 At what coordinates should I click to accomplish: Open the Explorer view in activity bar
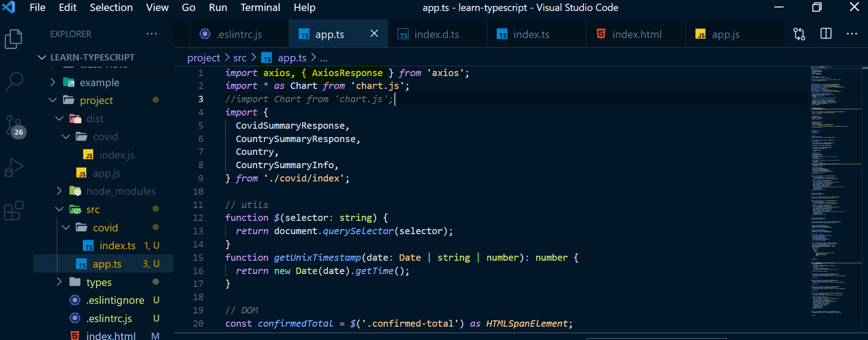13,39
